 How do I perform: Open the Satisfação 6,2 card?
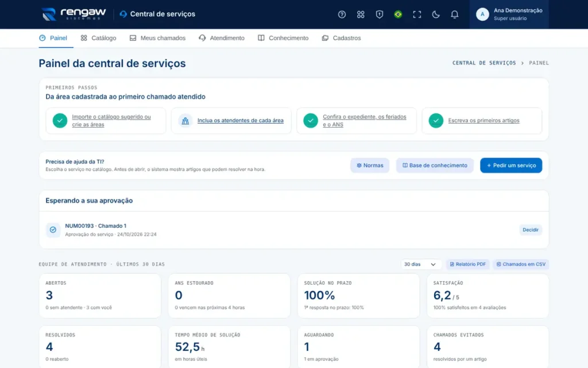[x=488, y=296]
